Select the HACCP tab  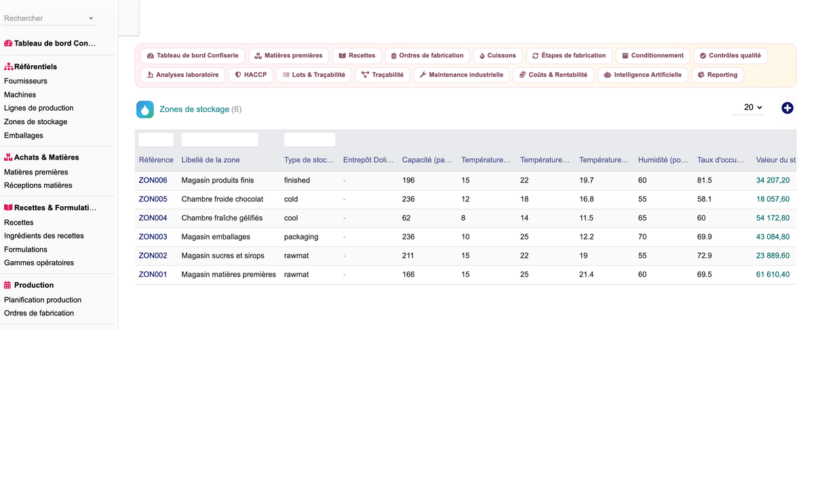pos(250,75)
